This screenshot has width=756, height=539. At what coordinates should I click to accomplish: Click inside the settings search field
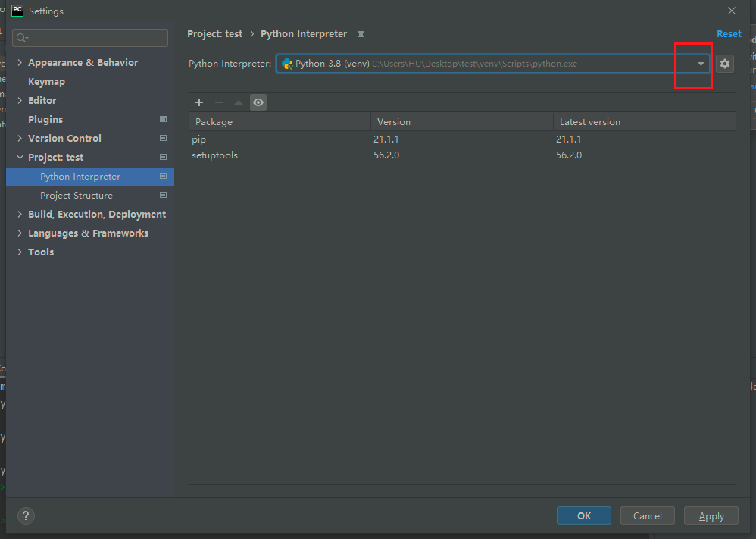click(x=90, y=38)
